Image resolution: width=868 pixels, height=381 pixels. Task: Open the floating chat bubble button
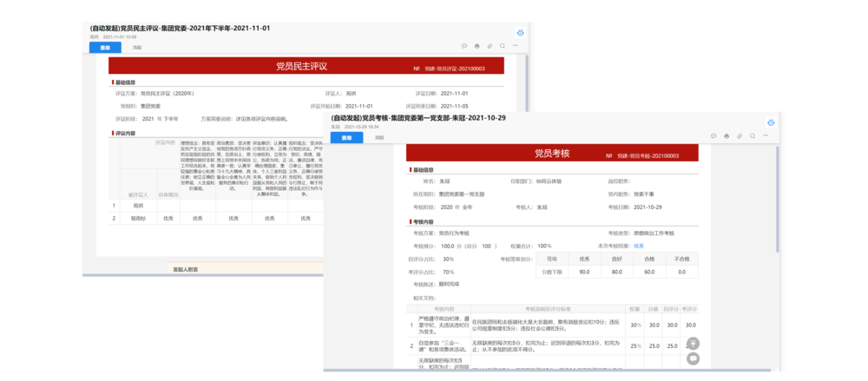point(693,358)
